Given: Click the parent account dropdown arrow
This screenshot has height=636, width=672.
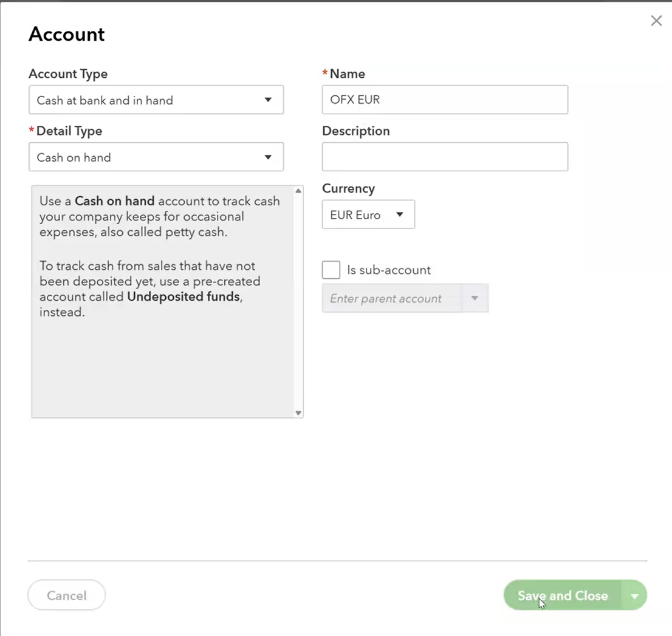Looking at the screenshot, I should point(475,299).
